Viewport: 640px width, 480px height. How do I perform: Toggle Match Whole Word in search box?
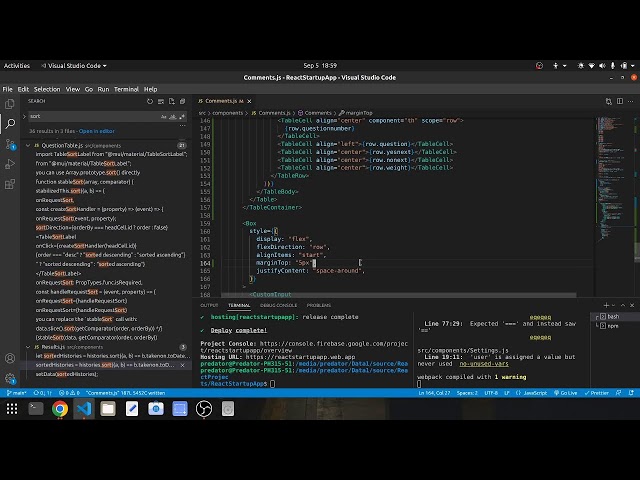(173, 117)
